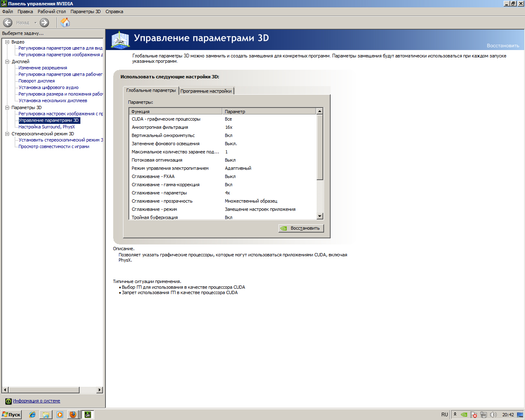Viewport: 525px width, 420px height.
Task: Collapse the Дисплей tree node
Action: (x=7, y=62)
